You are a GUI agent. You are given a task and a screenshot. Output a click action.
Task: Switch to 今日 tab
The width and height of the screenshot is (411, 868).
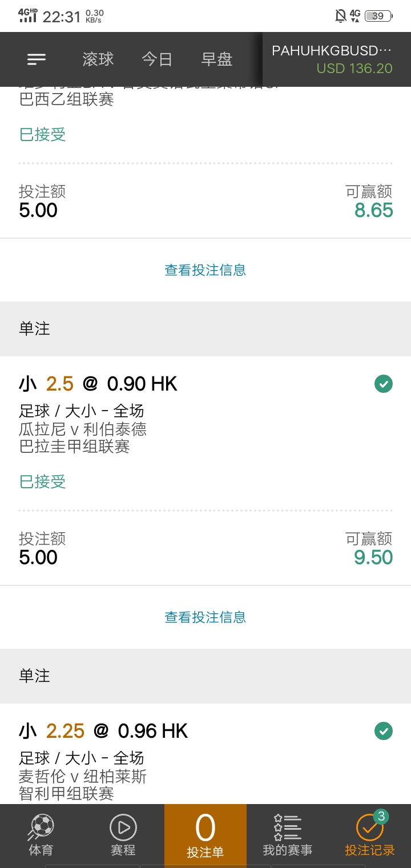click(157, 59)
